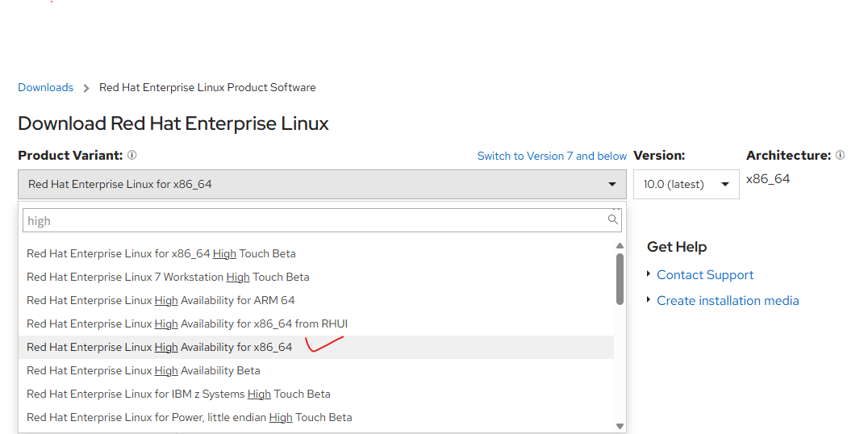Select High Availability for ARM 64
The image size is (868, 434).
[x=315, y=301]
